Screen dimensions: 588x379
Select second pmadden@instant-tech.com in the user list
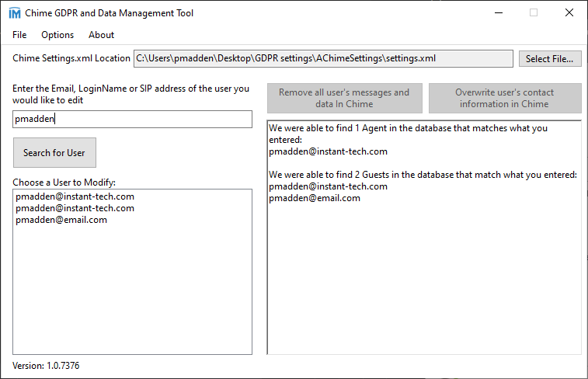click(x=75, y=208)
